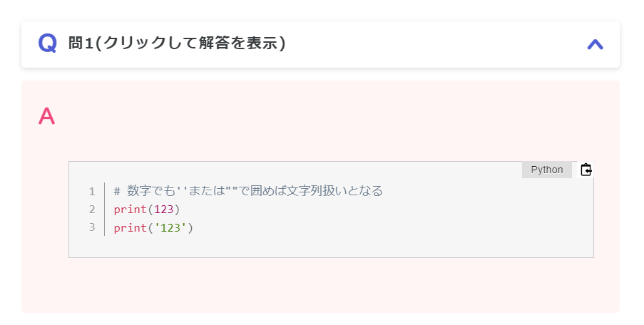Click the number 123 in line two
This screenshot has width=644, height=325.
tap(164, 210)
